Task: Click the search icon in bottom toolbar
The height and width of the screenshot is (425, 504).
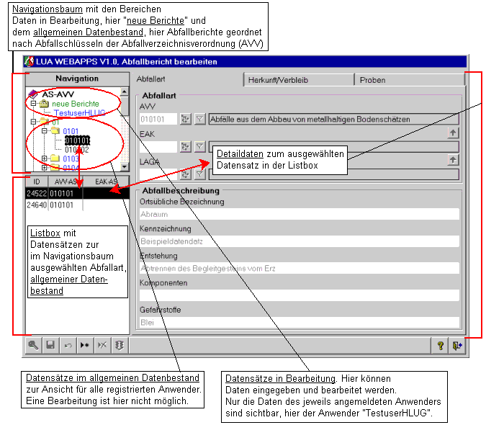Action: (x=33, y=346)
